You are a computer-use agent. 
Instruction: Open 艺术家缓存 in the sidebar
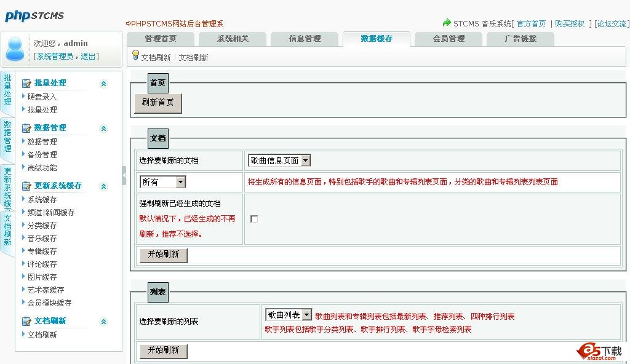(x=46, y=290)
